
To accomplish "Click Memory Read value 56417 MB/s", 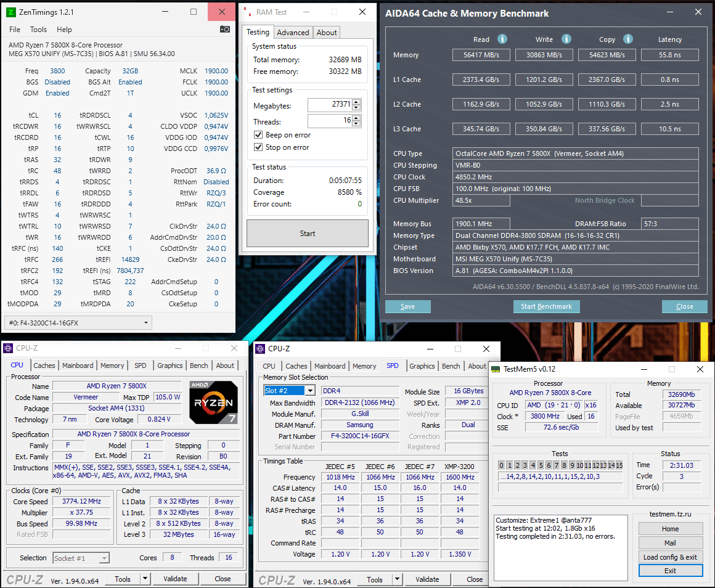I will [x=481, y=55].
